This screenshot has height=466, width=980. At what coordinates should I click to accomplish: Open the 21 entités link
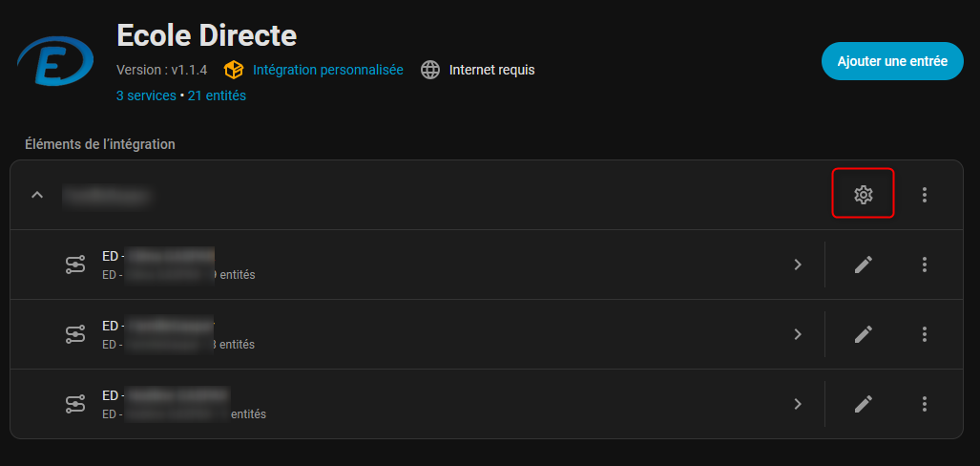[217, 95]
